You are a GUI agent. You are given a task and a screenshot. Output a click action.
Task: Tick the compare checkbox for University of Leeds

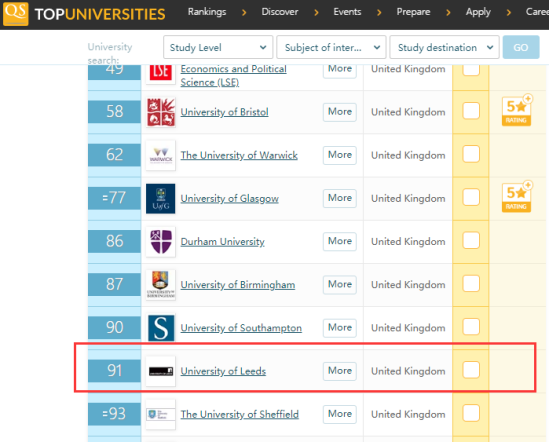tap(471, 370)
